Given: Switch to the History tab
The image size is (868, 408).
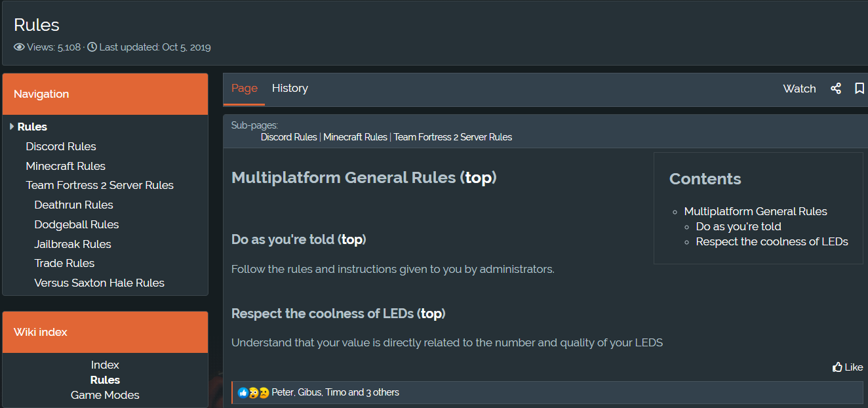Looking at the screenshot, I should 290,89.
